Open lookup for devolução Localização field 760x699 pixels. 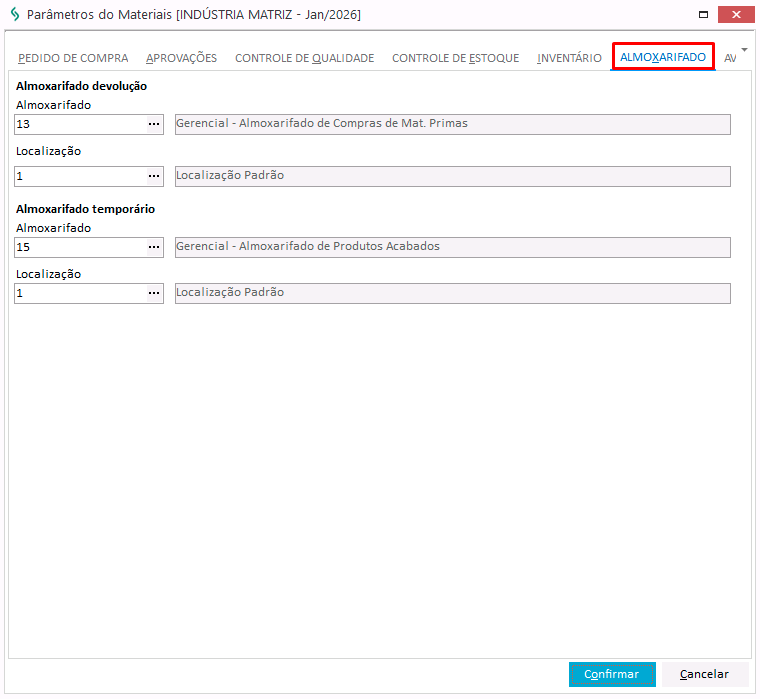coord(154,176)
